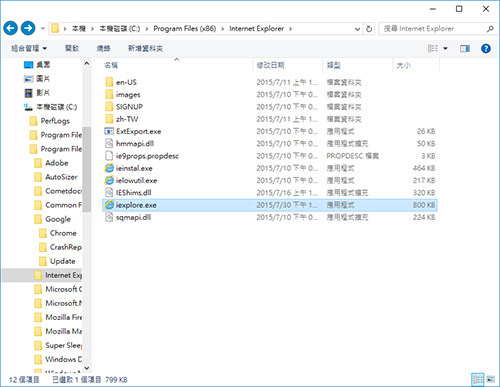
Task: Click the search magnifier icon
Action: click(x=490, y=29)
